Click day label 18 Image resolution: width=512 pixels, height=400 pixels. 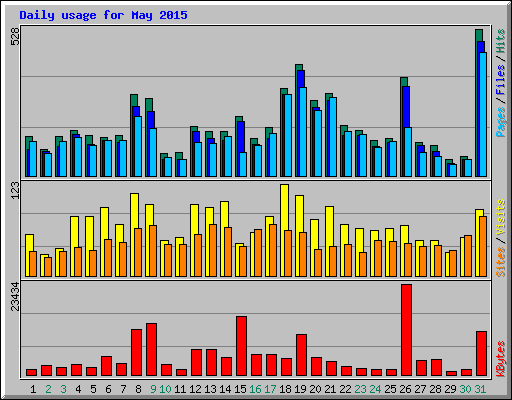click(285, 389)
